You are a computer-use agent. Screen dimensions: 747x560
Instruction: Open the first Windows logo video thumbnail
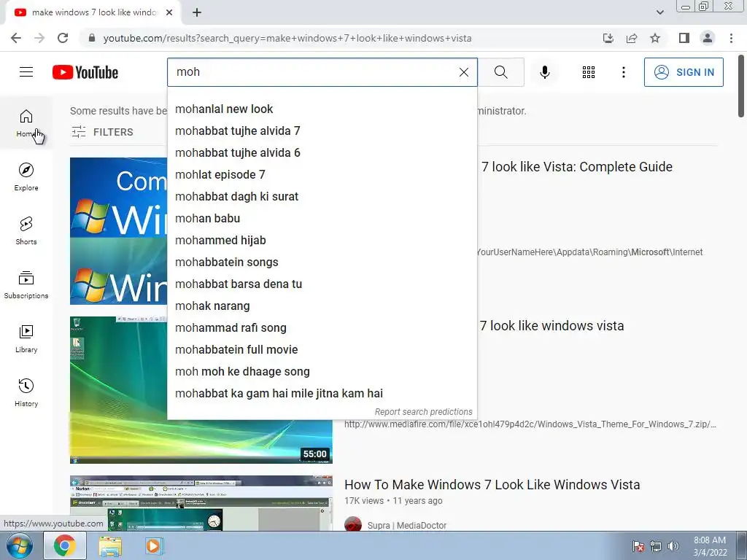[x=119, y=231]
